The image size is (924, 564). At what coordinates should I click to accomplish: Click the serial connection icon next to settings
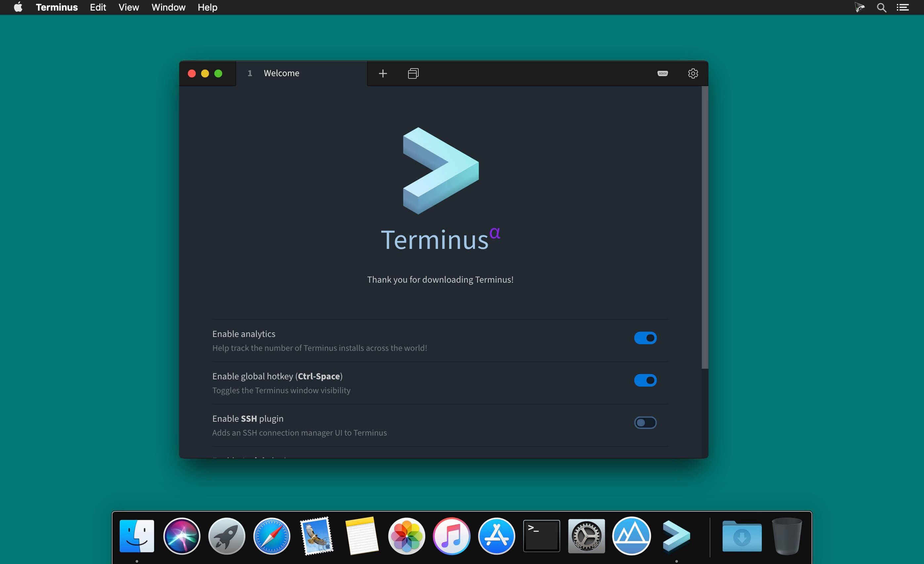tap(662, 73)
